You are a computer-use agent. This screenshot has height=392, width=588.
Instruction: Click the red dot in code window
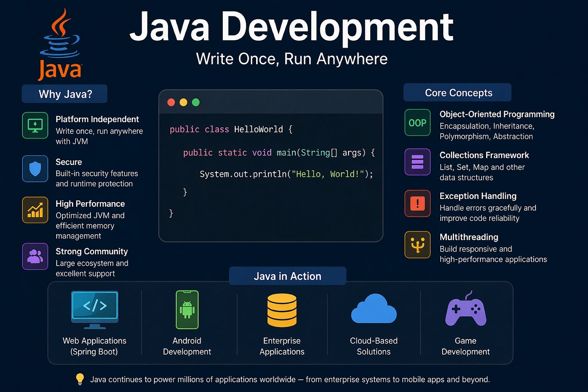coord(171,102)
